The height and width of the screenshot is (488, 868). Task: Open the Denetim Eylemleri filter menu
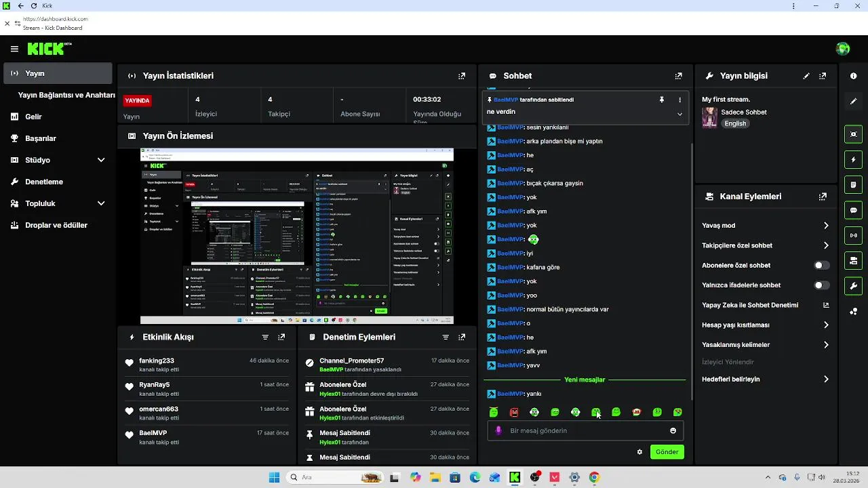[x=446, y=337]
